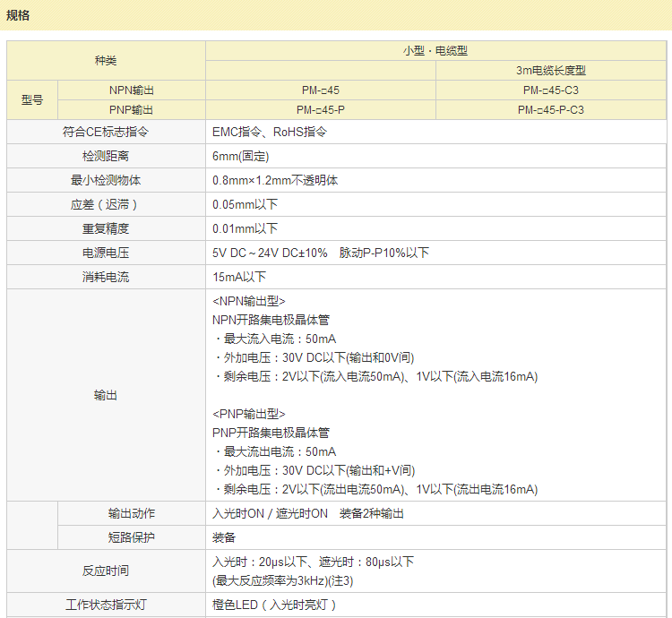Select model PM-□45-C3 in the NPN row
This screenshot has width=672, height=618.
[x=550, y=90]
